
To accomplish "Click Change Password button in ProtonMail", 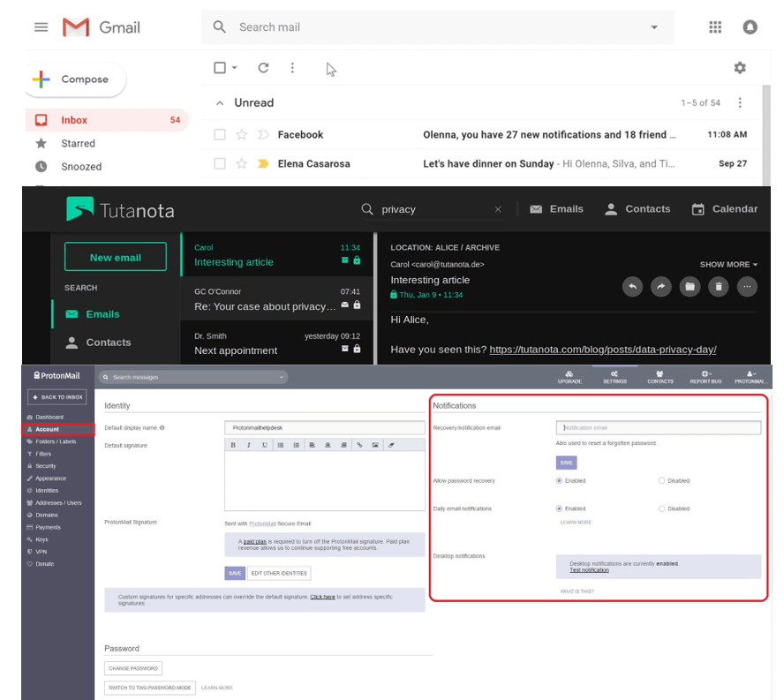I will pos(133,668).
